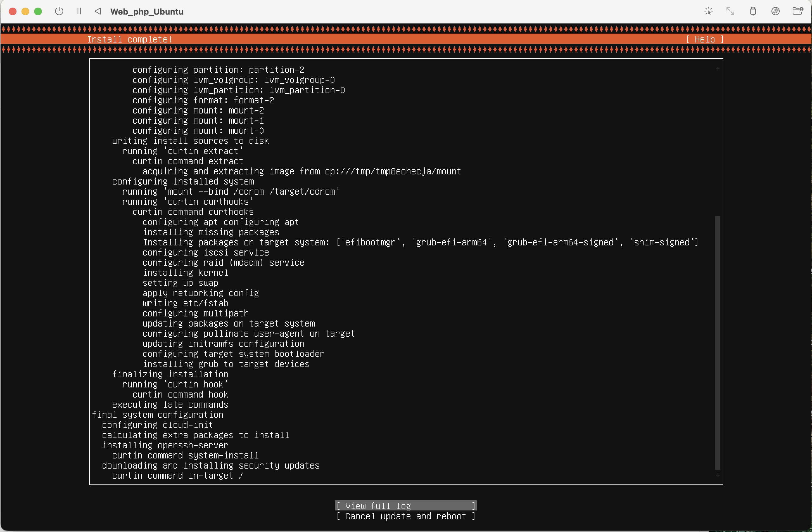Click the scroll up arrow of log
812x532 pixels.
coord(718,69)
